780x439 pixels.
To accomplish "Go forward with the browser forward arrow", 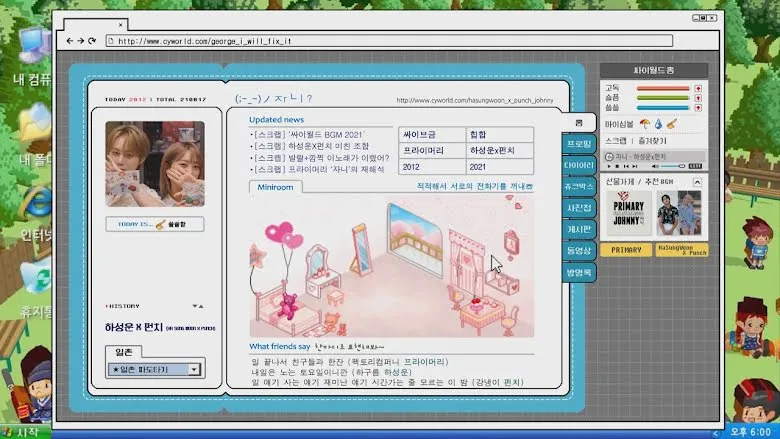I will (80, 41).
